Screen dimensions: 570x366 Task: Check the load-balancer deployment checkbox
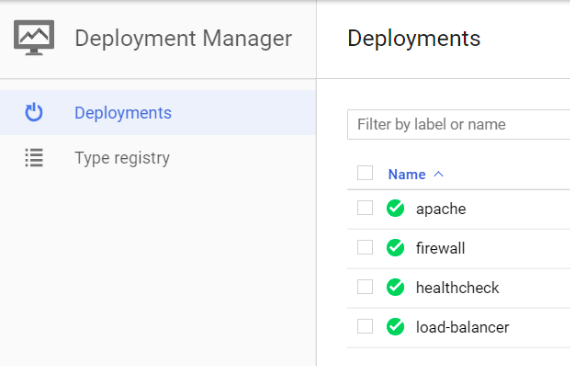[x=365, y=326]
